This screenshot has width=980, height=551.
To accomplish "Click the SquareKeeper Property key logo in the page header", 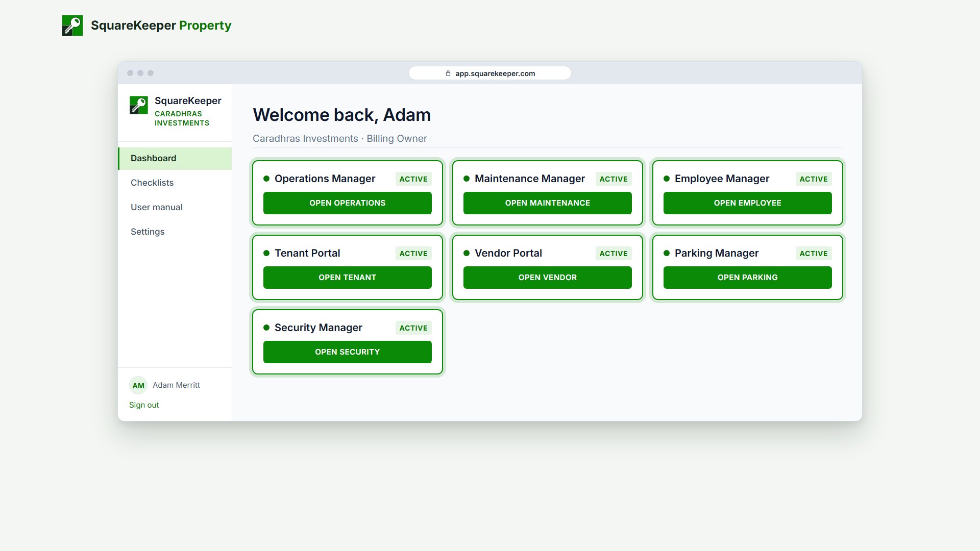I will [x=72, y=26].
